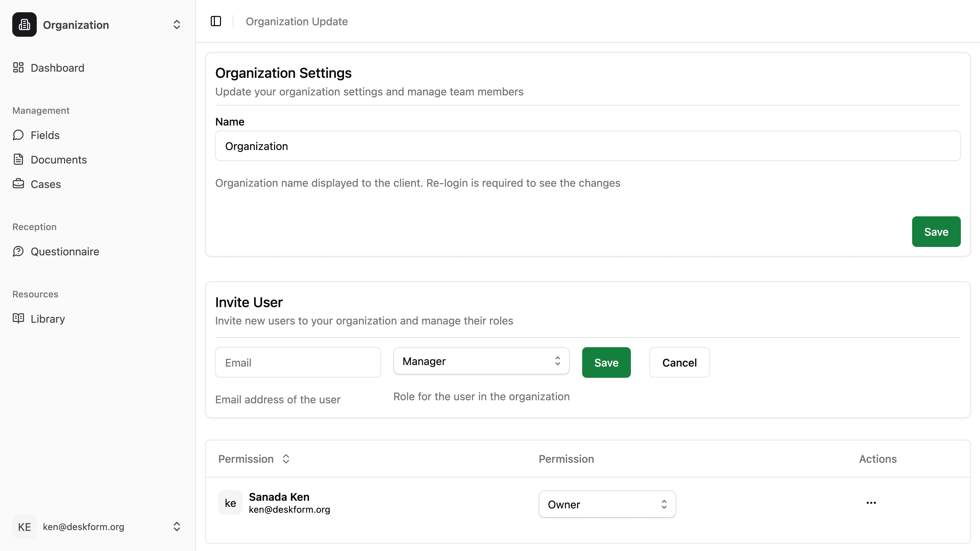This screenshot has width=980, height=551.
Task: Click the Fields speech bubble icon
Action: tap(18, 135)
